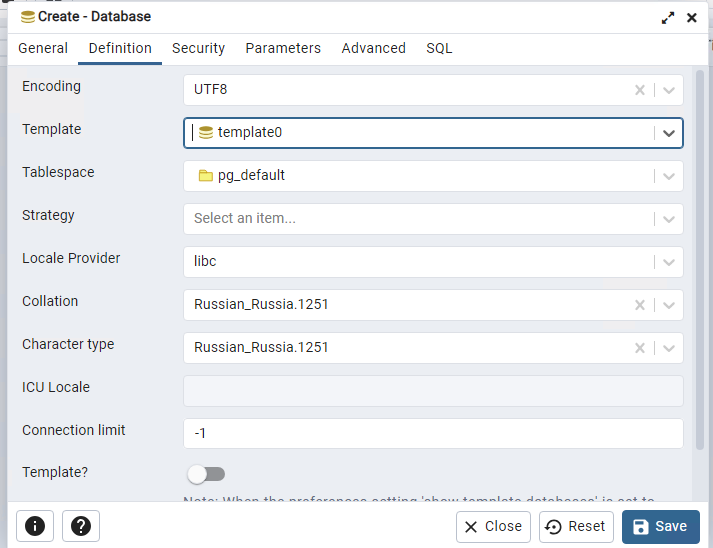713x548 pixels.
Task: Open the Strategy dropdown arrow
Action: (x=668, y=219)
